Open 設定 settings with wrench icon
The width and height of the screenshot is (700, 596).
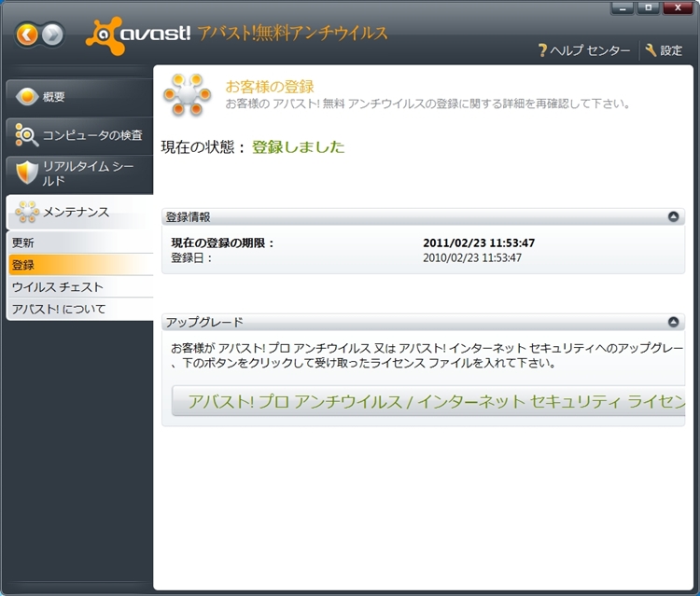(x=664, y=50)
